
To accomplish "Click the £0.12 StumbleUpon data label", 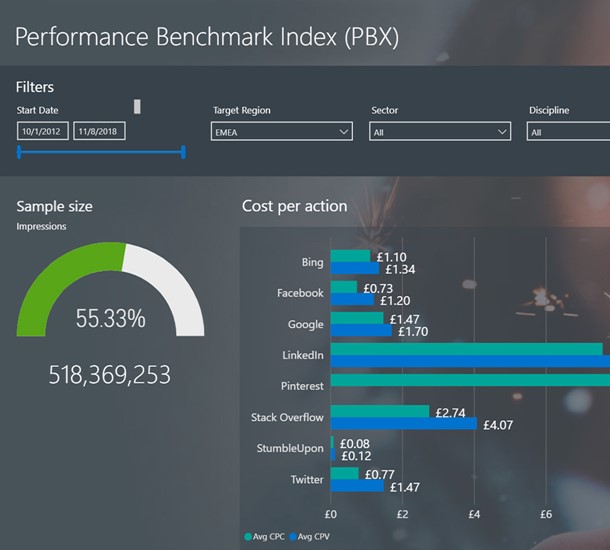I will click(356, 456).
